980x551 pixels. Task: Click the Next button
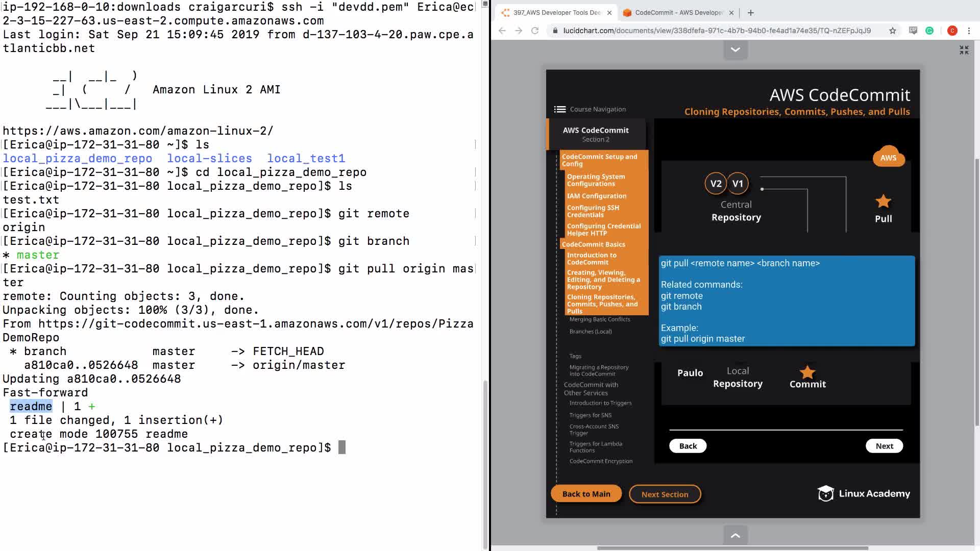tap(884, 446)
